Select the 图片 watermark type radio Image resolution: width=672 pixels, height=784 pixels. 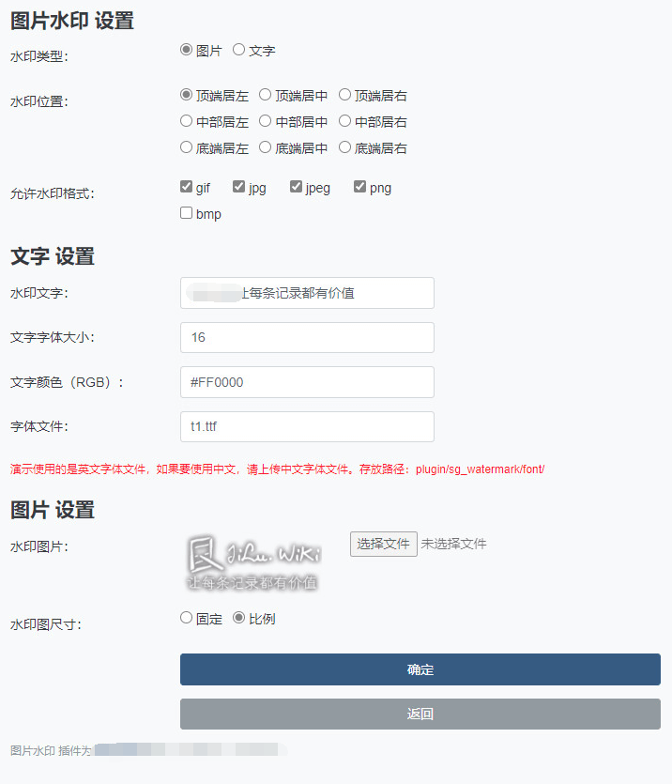[186, 50]
